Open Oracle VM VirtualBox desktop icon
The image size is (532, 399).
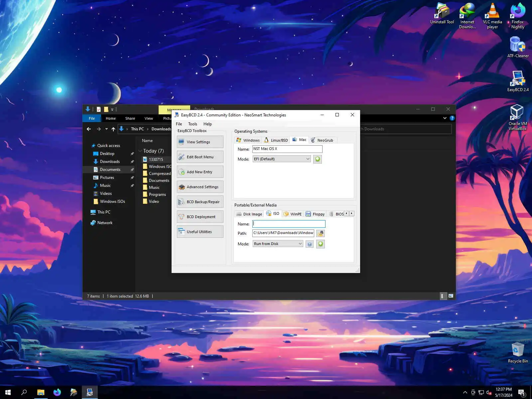(517, 118)
